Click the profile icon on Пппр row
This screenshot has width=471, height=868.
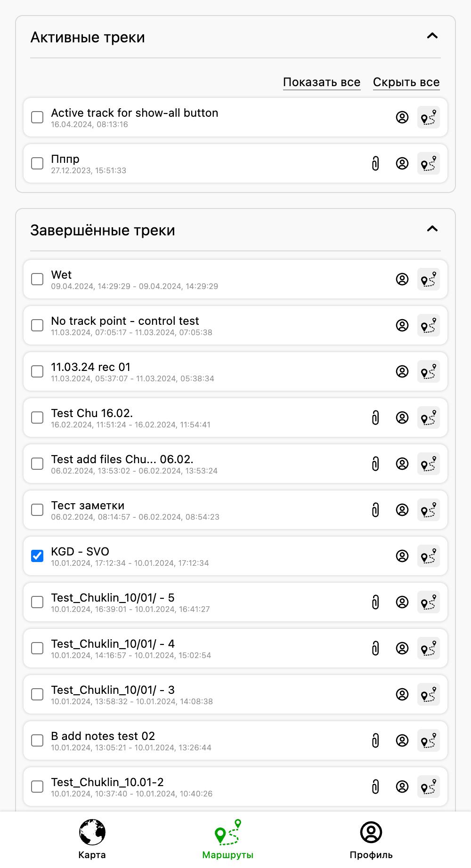coord(402,163)
